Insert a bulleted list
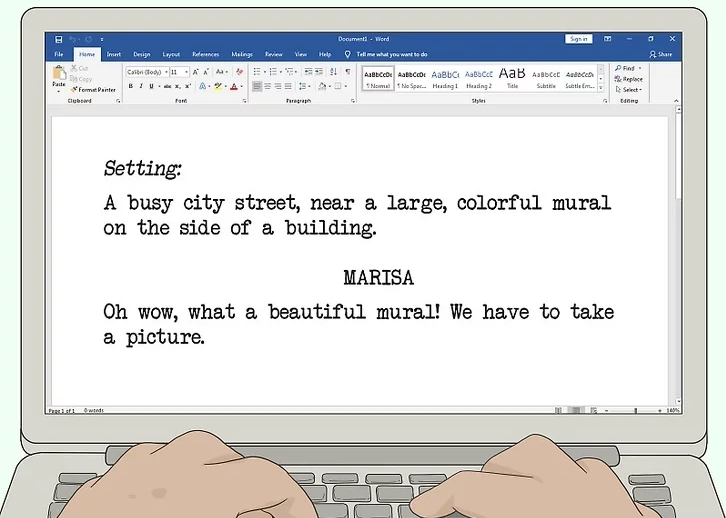726x518 pixels. coord(258,72)
